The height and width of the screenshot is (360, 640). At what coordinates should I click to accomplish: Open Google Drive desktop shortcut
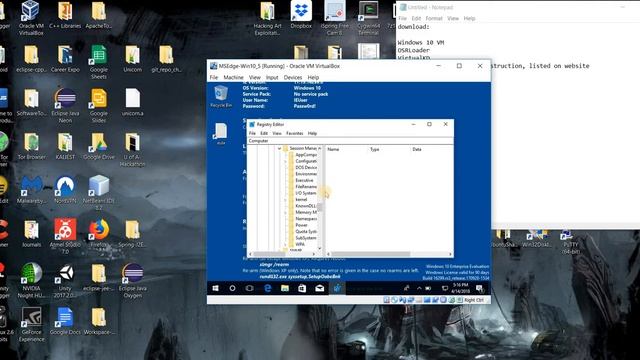(x=99, y=146)
